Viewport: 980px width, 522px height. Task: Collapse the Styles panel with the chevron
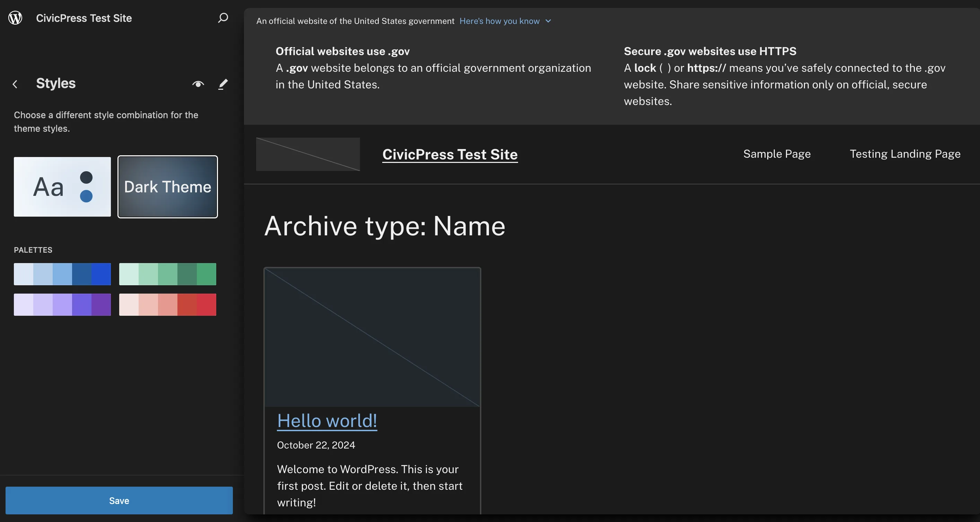pyautogui.click(x=15, y=84)
